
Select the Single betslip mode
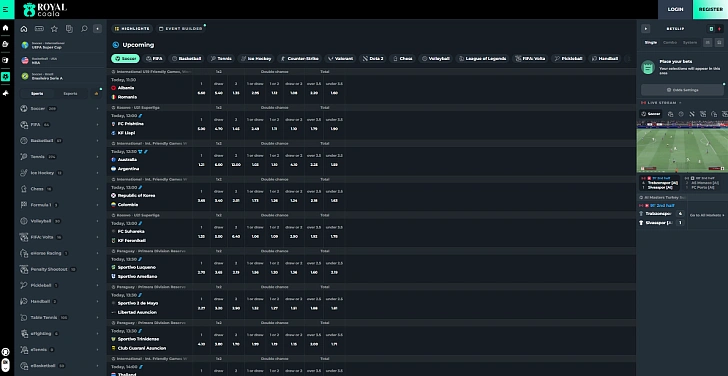[651, 42]
